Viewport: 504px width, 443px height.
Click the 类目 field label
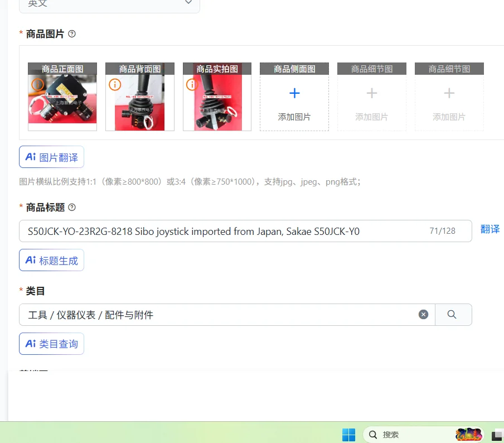coord(35,291)
